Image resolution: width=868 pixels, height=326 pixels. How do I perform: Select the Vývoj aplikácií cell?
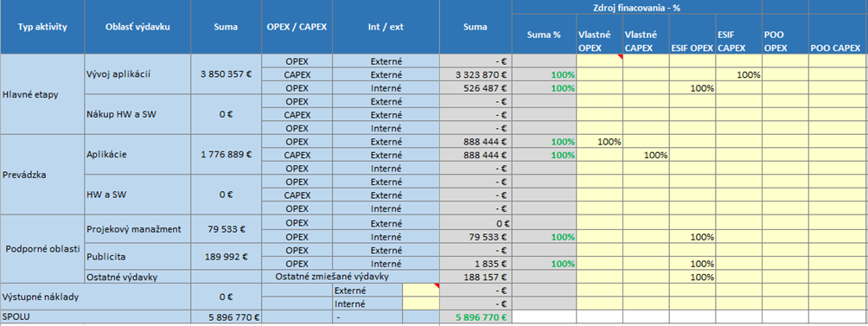[137, 74]
